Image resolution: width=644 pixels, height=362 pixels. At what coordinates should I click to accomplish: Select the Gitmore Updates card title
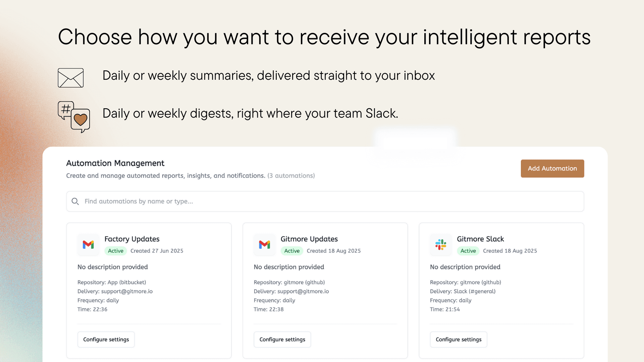coord(309,239)
